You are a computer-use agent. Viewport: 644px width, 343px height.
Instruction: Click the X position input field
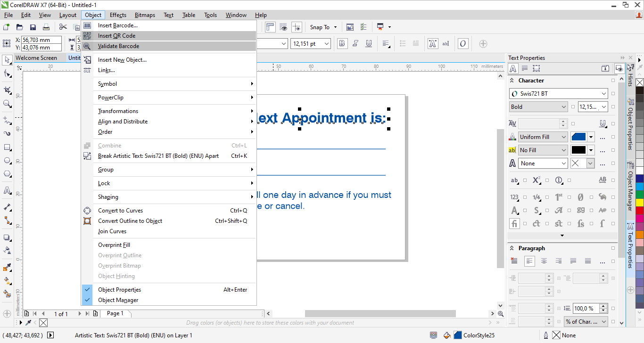coord(41,40)
